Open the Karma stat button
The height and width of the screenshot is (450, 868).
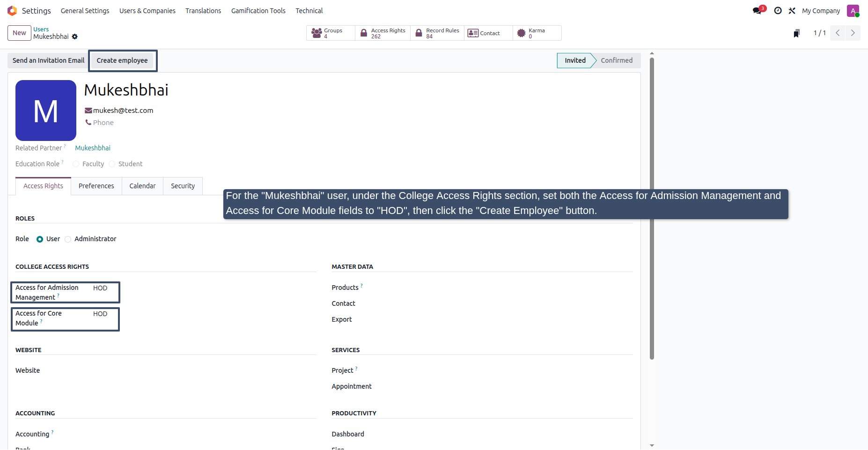click(x=537, y=33)
